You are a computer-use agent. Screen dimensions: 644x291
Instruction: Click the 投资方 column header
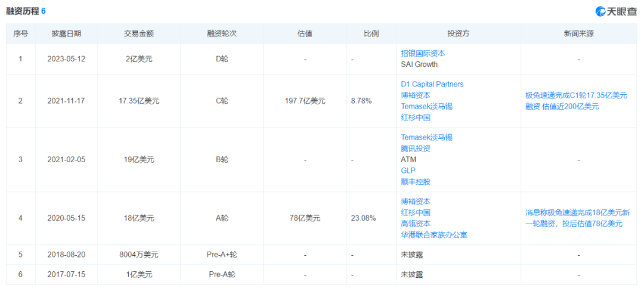point(459,34)
